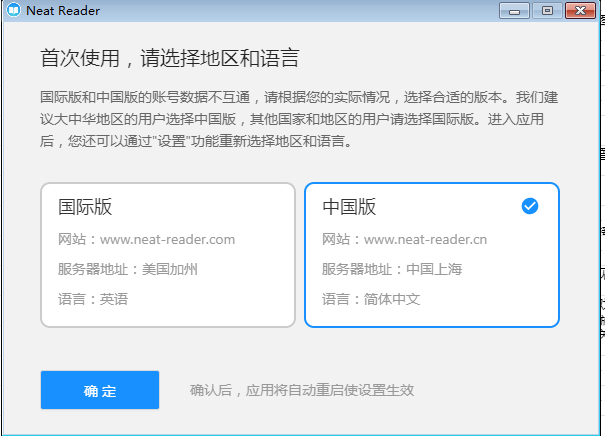
Task: Click the 国际版 title inside the left card
Action: (85, 207)
